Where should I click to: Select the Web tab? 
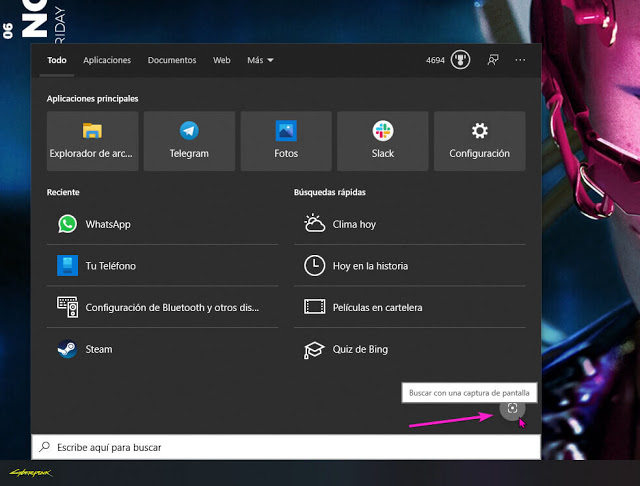[x=222, y=60]
